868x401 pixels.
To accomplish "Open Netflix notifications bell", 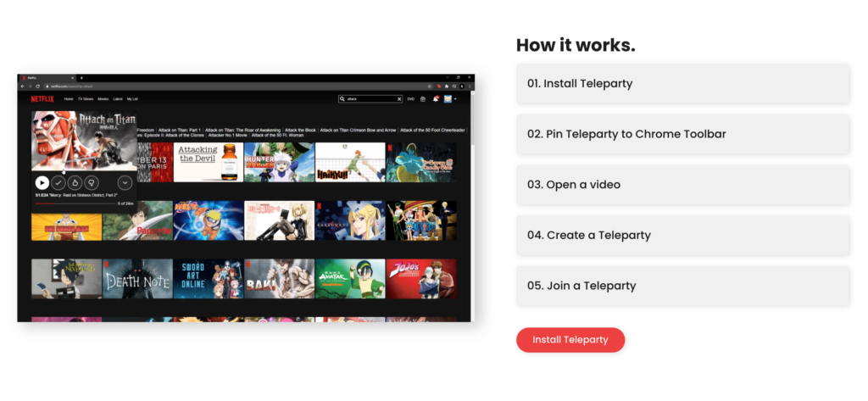I will click(x=436, y=98).
